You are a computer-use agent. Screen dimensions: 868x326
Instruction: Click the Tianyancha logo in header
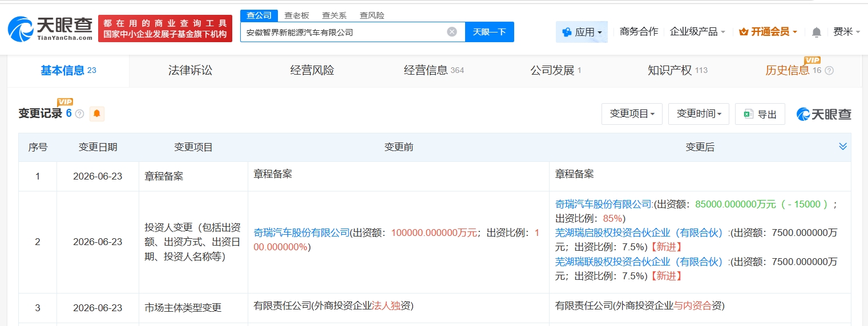pyautogui.click(x=50, y=28)
